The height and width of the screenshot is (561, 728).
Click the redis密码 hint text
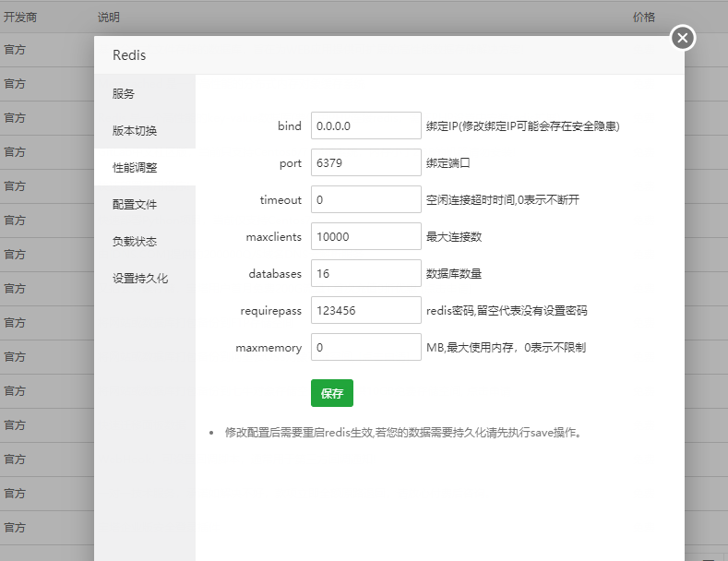(507, 311)
